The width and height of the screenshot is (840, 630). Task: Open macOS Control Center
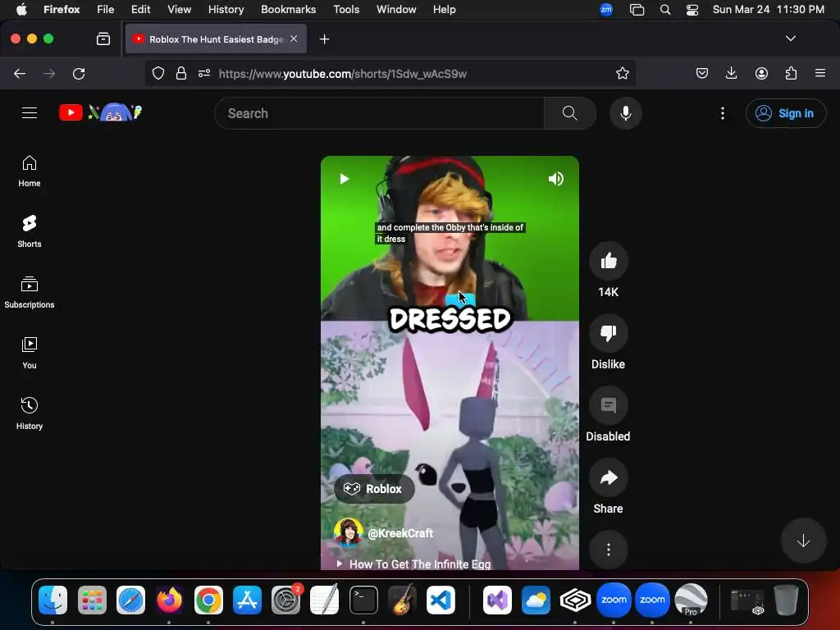pyautogui.click(x=692, y=10)
